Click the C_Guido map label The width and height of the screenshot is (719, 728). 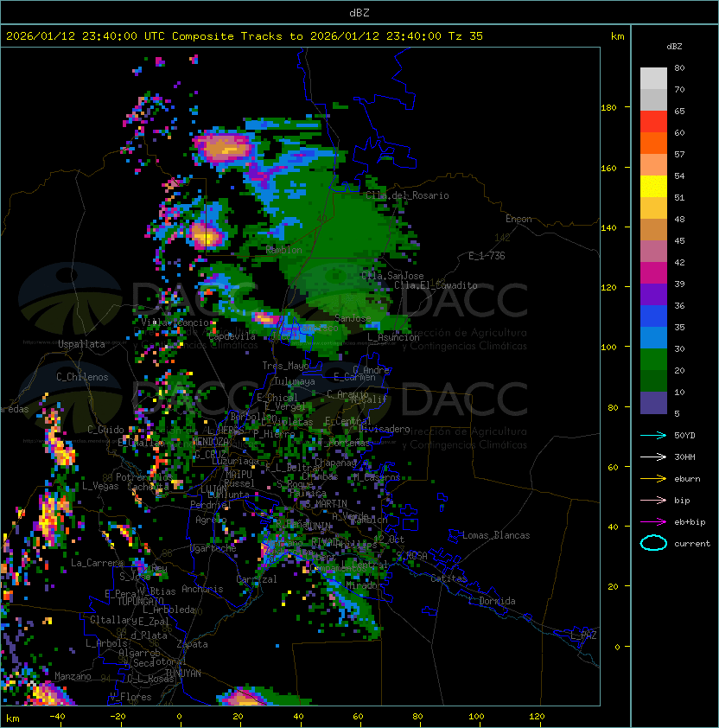click(105, 430)
